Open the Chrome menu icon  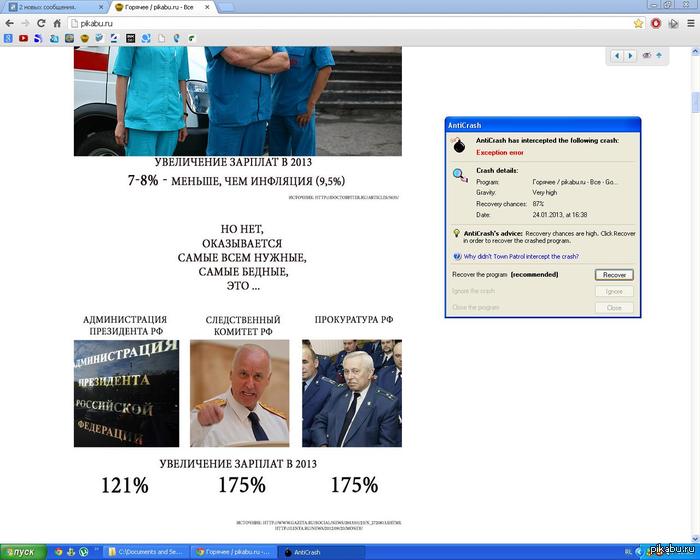tap(690, 22)
